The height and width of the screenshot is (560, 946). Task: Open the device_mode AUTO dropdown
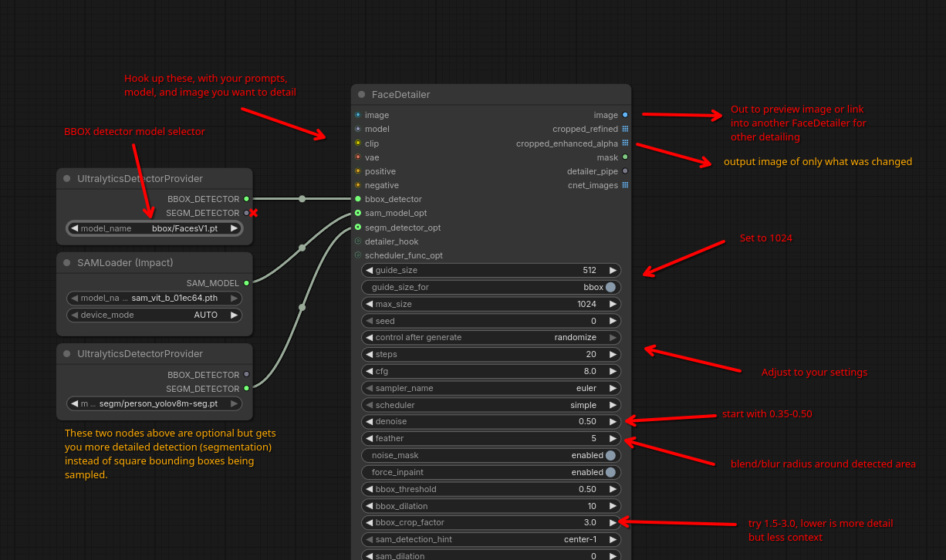(x=154, y=315)
